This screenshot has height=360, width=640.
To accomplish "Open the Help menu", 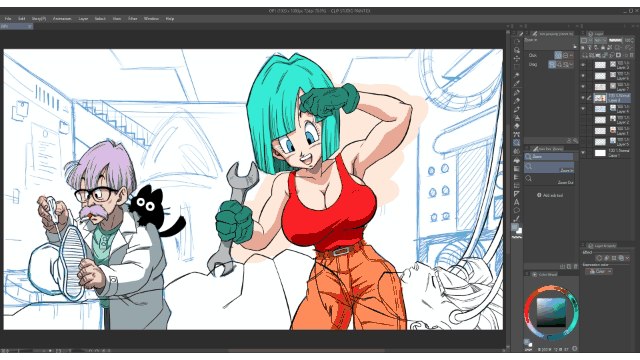I will pos(170,19).
